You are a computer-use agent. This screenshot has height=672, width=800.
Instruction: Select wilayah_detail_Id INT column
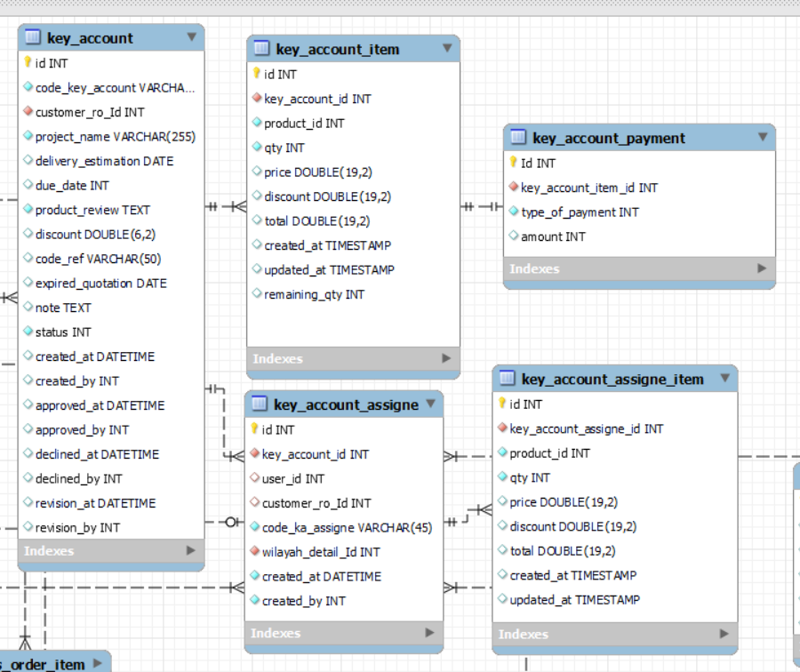click(x=320, y=552)
